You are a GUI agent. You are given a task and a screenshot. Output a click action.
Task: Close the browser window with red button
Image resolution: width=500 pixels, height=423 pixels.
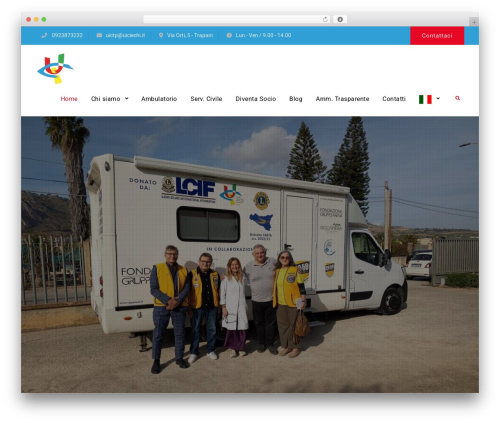29,19
